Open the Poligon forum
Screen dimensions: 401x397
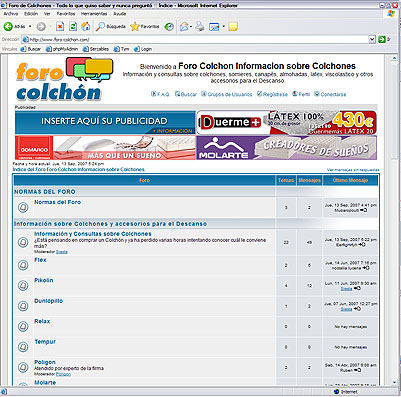tap(45, 362)
